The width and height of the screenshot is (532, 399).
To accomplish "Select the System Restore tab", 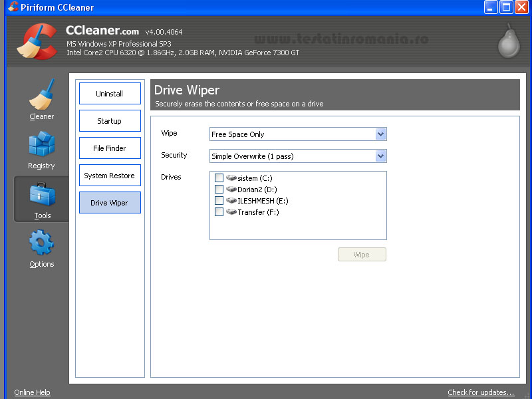I will tap(110, 176).
